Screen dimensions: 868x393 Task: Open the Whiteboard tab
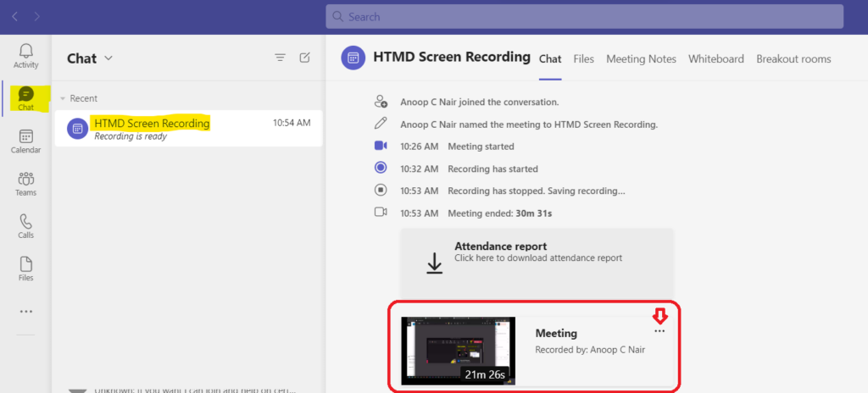click(x=715, y=58)
